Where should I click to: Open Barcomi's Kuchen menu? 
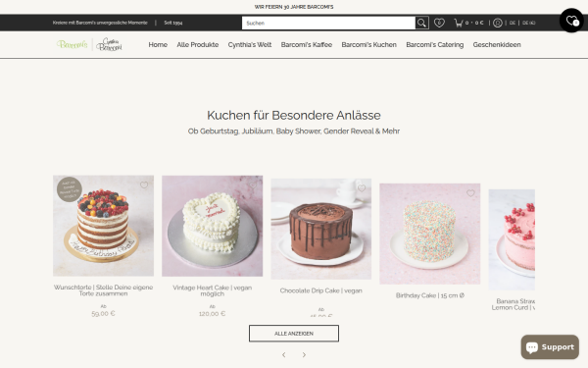pyautogui.click(x=369, y=45)
